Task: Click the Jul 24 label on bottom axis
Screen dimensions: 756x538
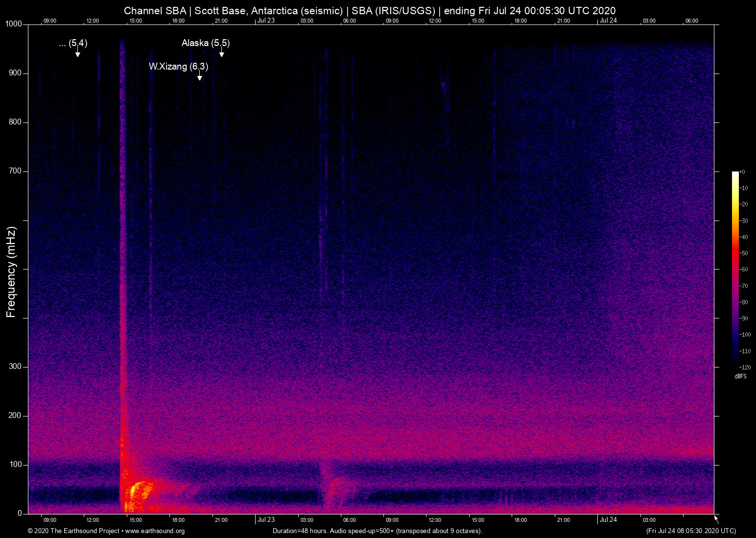Action: point(608,519)
